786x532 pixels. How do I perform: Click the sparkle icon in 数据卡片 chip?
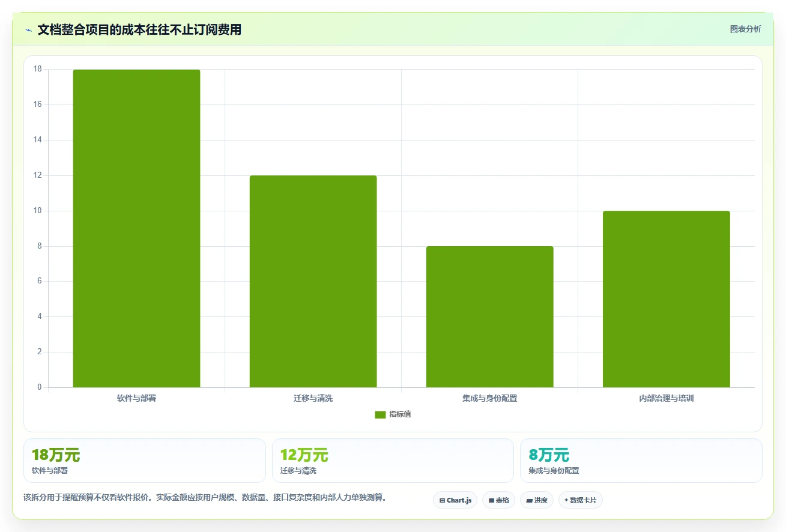click(566, 500)
